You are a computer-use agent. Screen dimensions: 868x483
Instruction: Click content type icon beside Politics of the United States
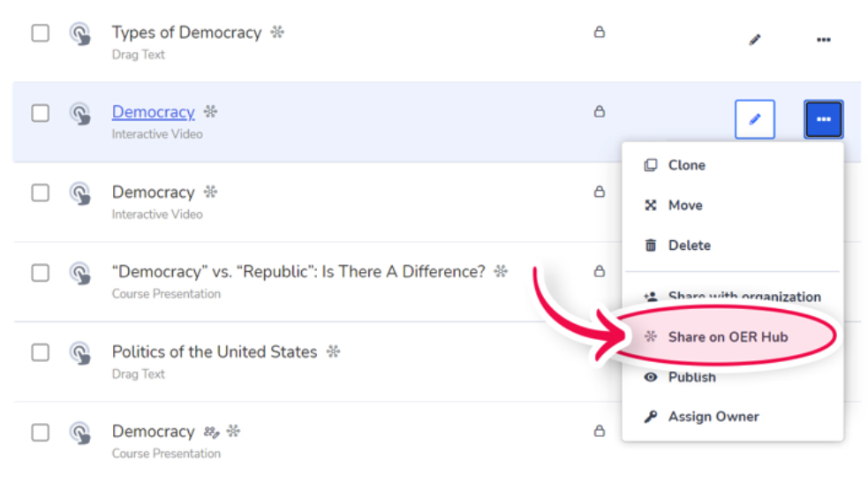(80, 353)
